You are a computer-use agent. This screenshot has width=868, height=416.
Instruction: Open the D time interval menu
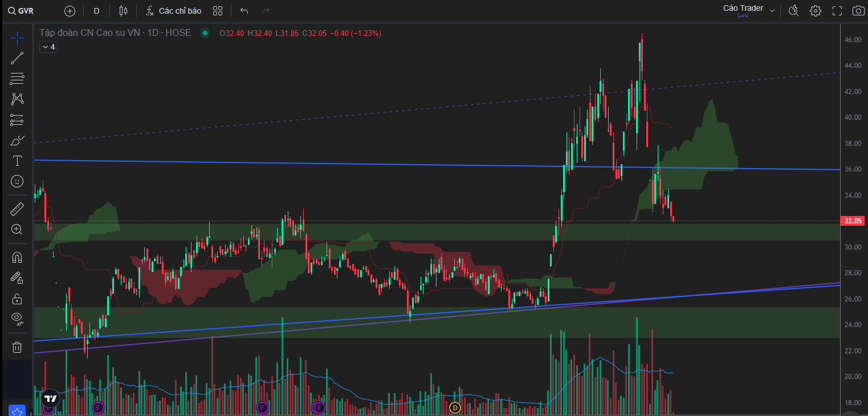pos(96,11)
